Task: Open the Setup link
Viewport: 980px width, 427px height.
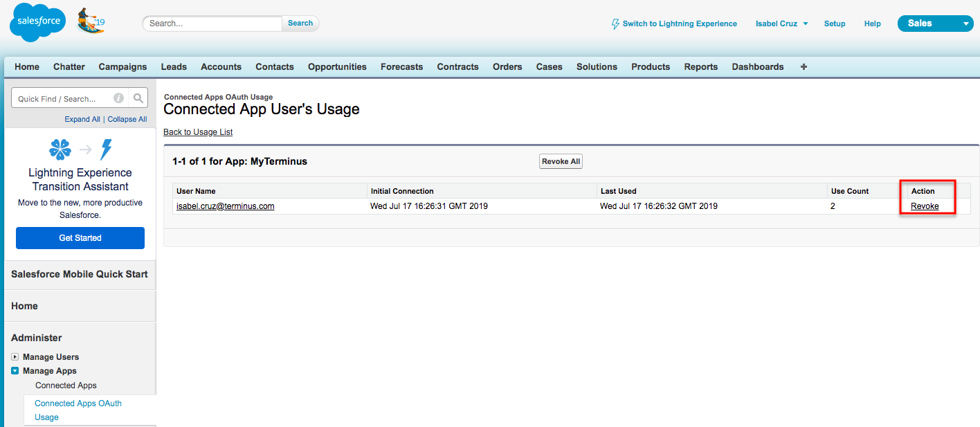Action: 835,24
